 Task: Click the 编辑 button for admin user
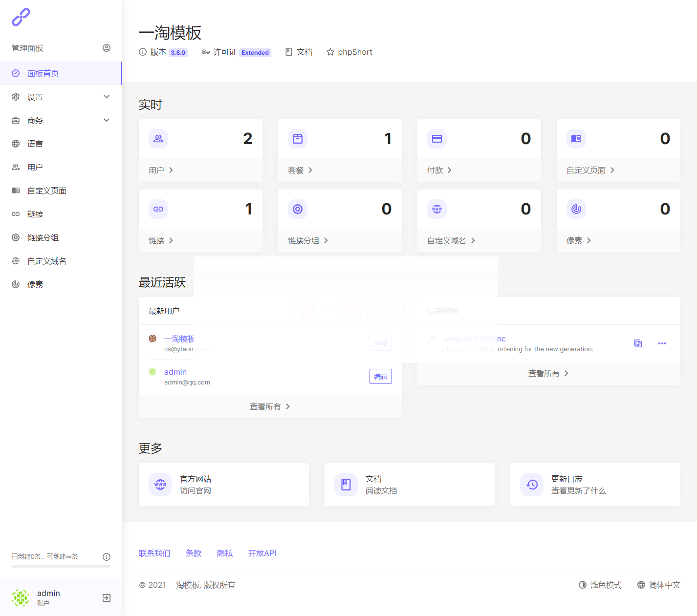pyautogui.click(x=380, y=376)
